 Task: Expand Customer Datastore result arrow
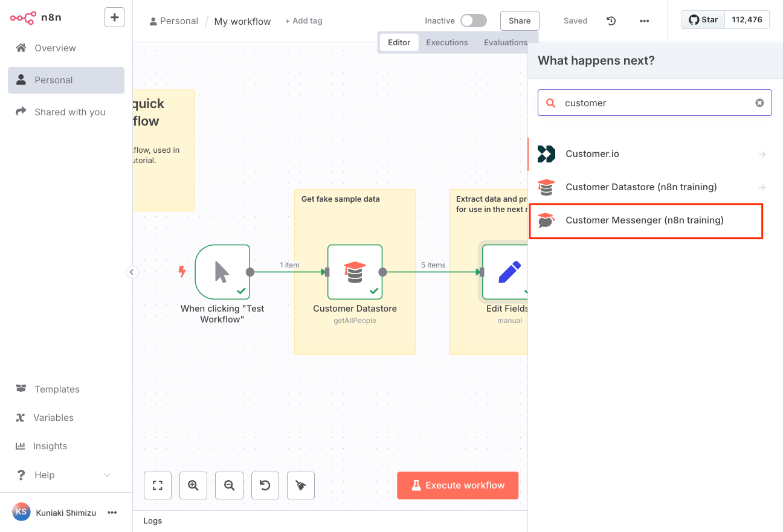click(x=762, y=187)
